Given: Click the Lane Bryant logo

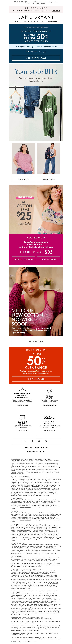Looking at the screenshot, I should 36,17.
